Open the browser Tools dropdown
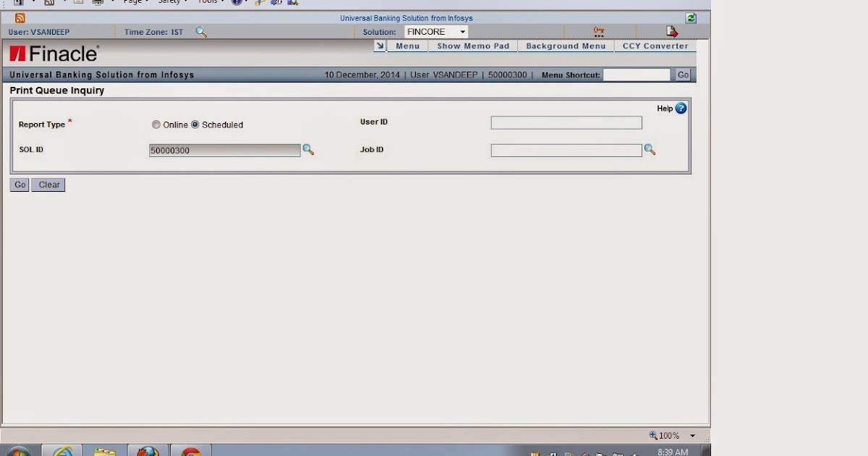This screenshot has width=868, height=456. click(x=208, y=2)
